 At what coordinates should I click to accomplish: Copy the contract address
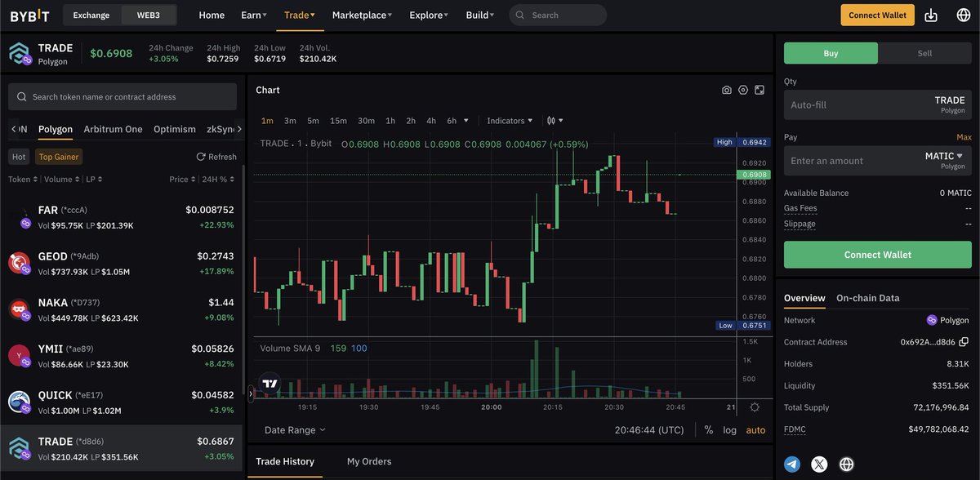[964, 342]
